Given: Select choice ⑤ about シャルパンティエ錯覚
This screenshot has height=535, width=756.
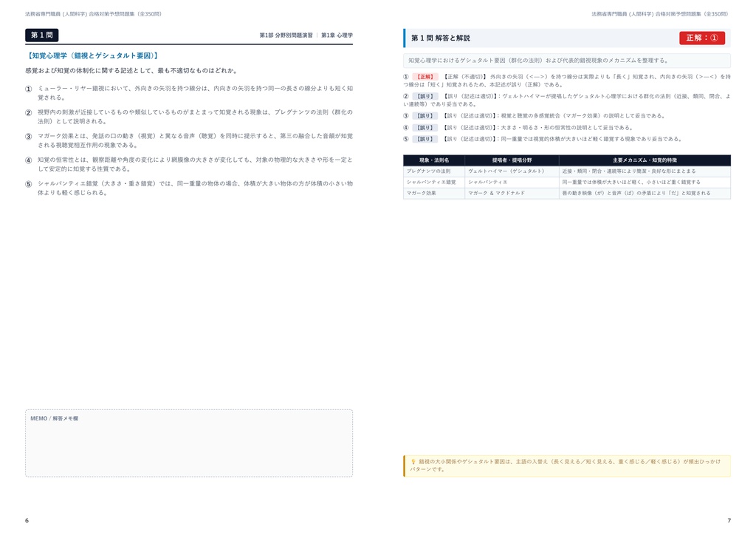Looking at the screenshot, I should [x=189, y=188].
